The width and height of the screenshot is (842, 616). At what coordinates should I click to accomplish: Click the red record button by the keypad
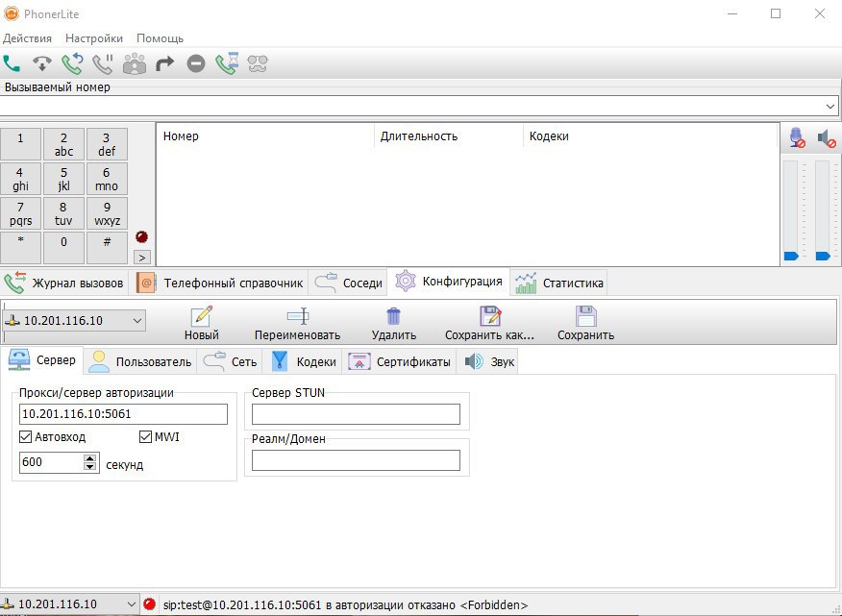pos(141,236)
